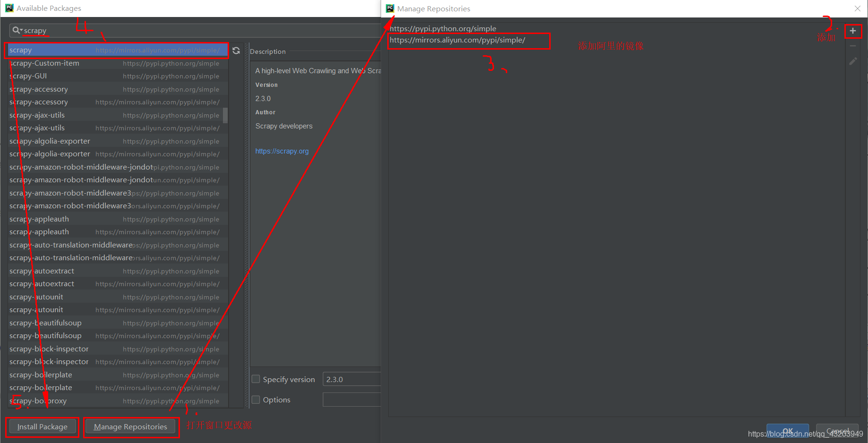Select scrapy-beautifulsoup from mirrors.aliyun.com
The width and height of the screenshot is (868, 443).
[118, 336]
